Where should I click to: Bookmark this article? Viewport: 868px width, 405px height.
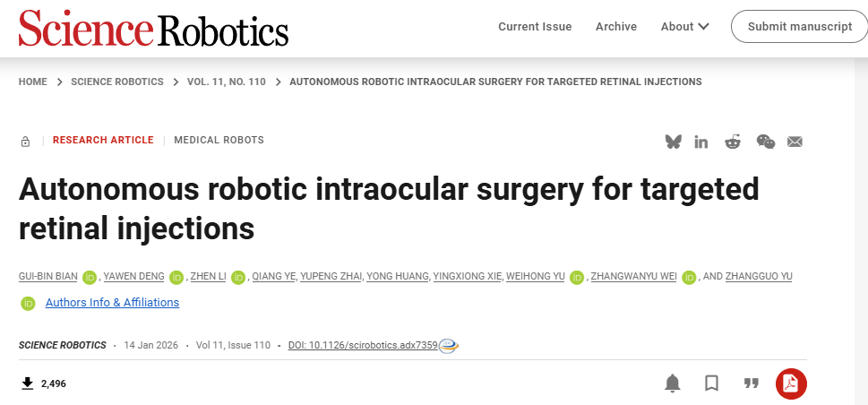pos(712,383)
